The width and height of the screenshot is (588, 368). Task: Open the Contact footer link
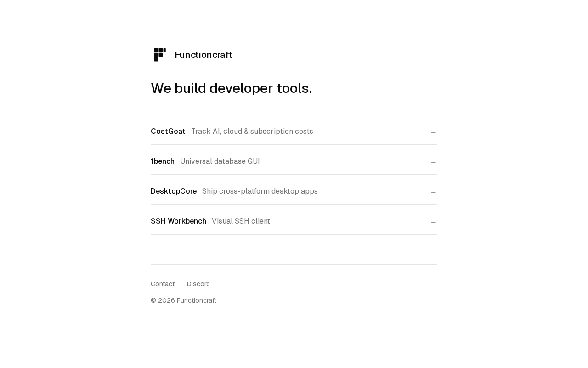coord(163,284)
